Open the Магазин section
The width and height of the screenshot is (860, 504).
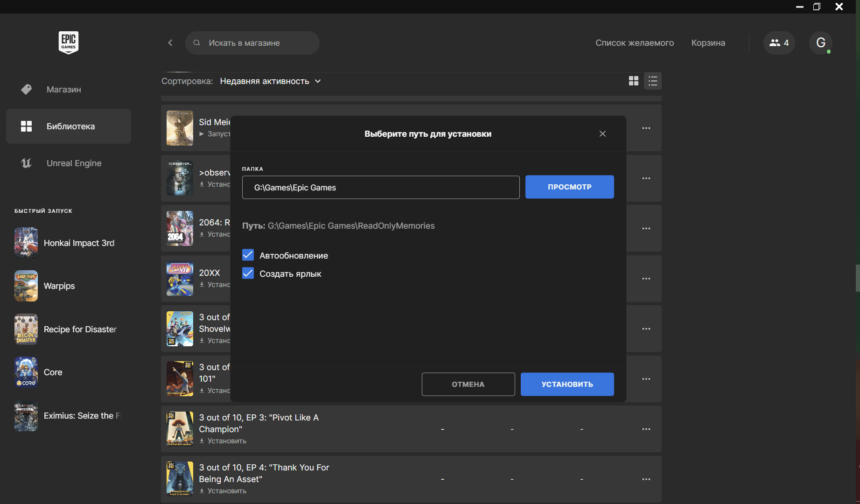(x=69, y=90)
